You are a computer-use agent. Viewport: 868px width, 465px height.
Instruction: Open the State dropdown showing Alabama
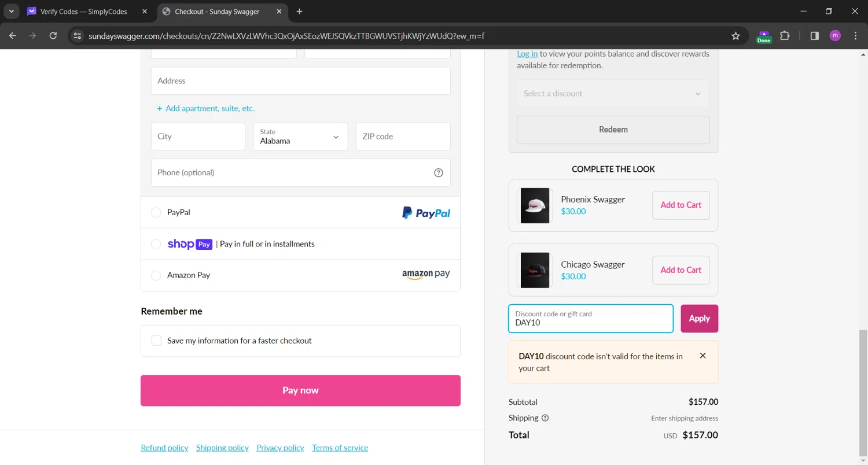click(x=300, y=136)
